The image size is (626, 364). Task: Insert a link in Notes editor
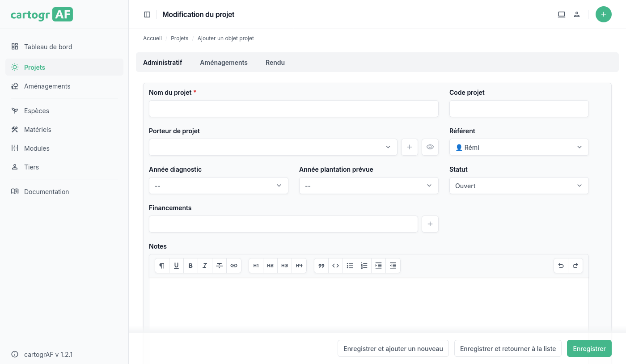pyautogui.click(x=234, y=266)
